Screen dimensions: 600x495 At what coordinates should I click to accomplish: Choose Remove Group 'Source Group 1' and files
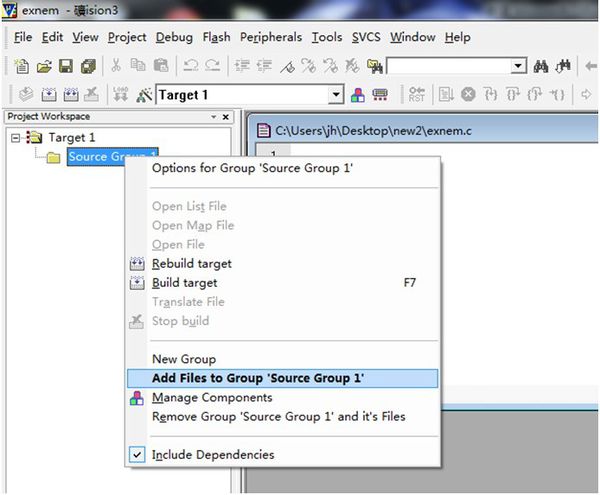(283, 417)
